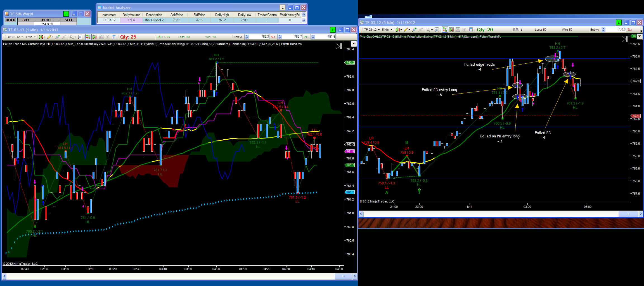The height and width of the screenshot is (286, 644).
Task: Activate zoom frame magnifier in 5 Min chart
Action: pyautogui.click(x=437, y=30)
